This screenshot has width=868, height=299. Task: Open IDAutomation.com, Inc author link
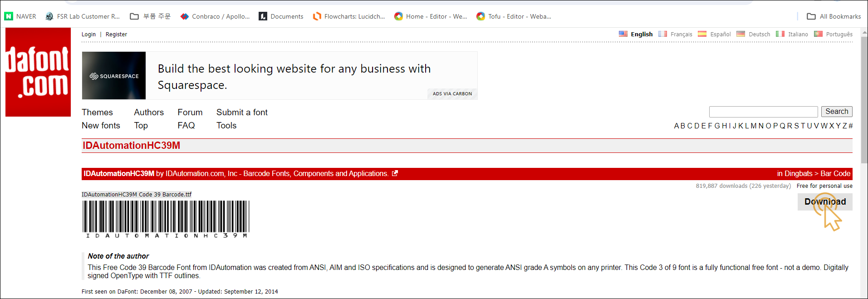[x=277, y=173]
